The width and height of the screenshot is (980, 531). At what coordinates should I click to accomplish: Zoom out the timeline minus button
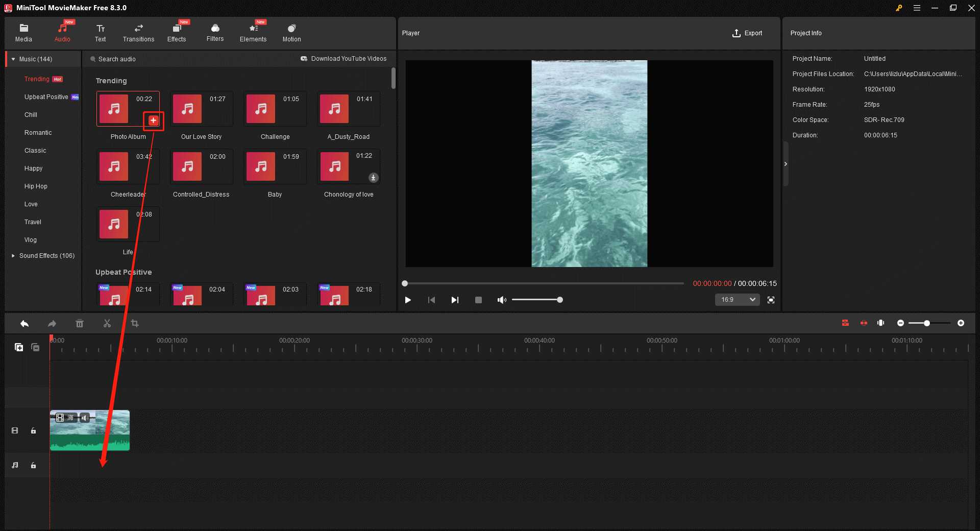[900, 323]
